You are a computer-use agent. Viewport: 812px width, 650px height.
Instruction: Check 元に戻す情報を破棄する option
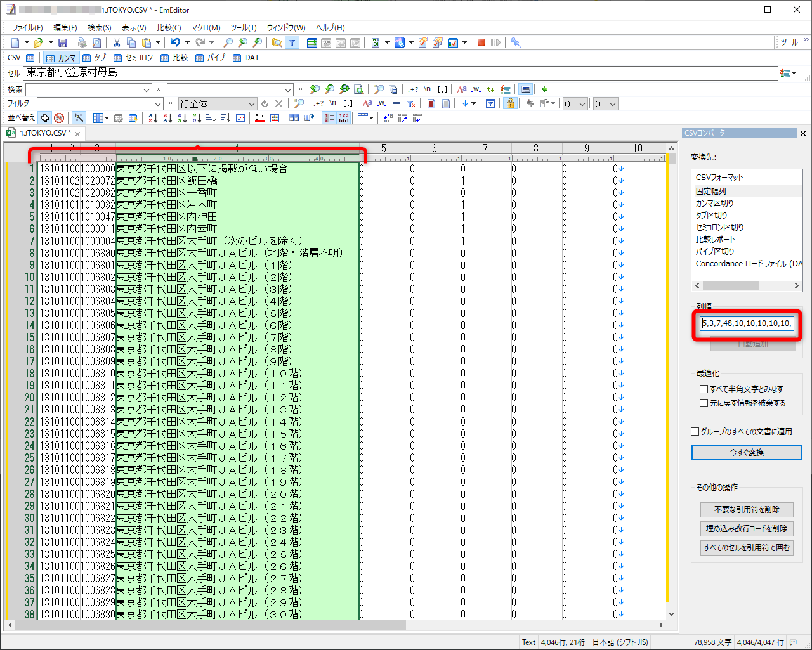[x=704, y=403]
